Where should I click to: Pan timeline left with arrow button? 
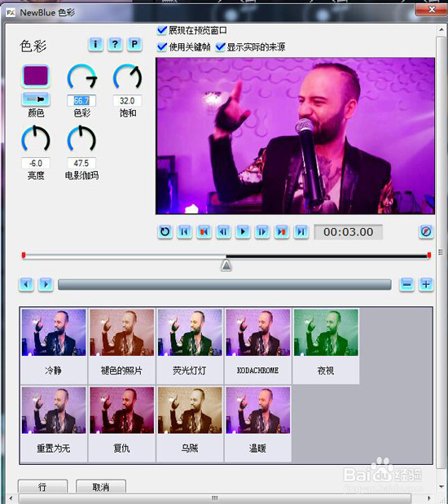tap(26, 284)
